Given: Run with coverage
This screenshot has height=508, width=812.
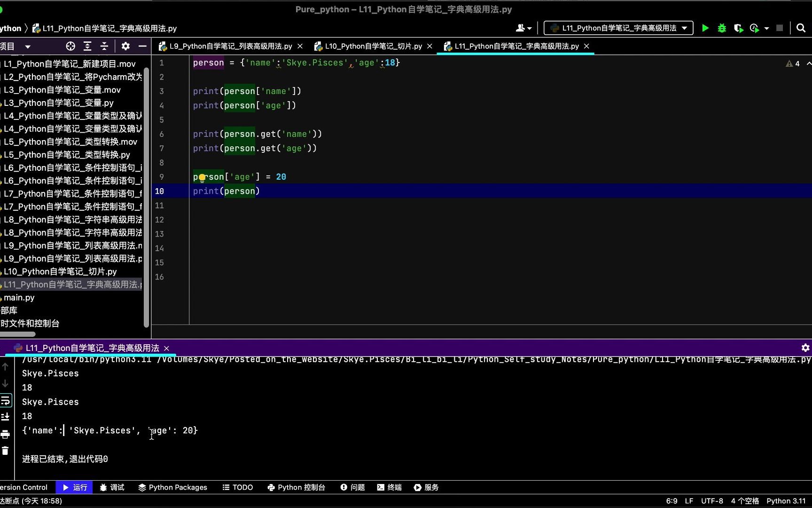Looking at the screenshot, I should click(738, 28).
